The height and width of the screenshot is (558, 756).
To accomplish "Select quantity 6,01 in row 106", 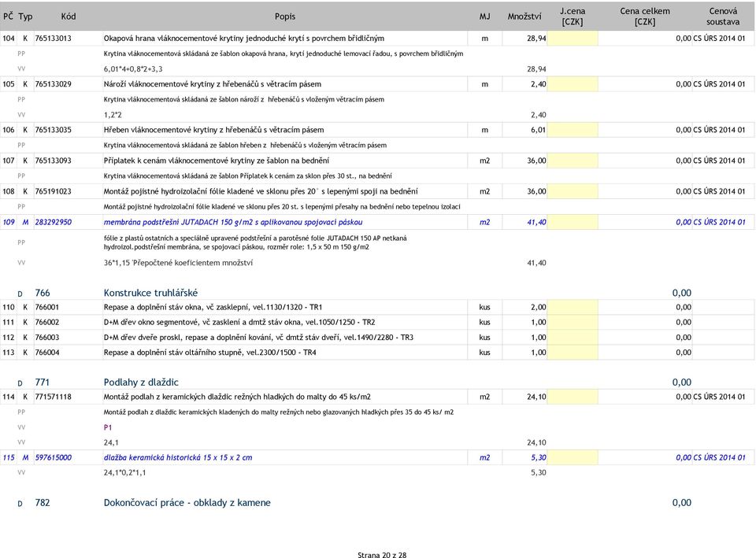I will click(x=538, y=130).
